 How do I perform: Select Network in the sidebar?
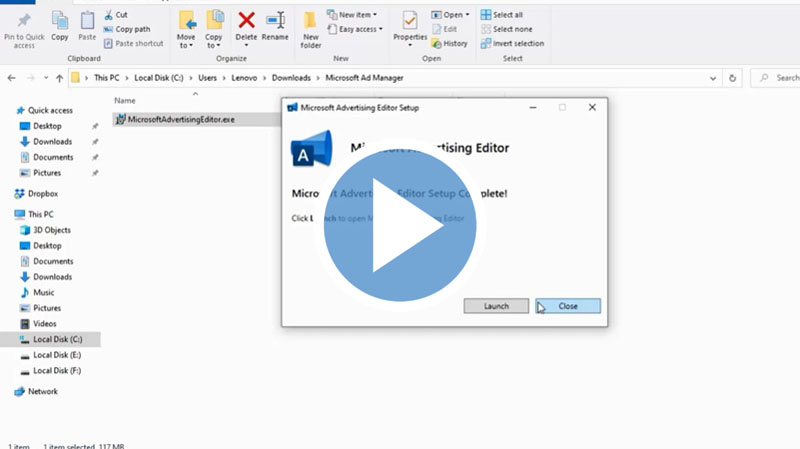[x=36, y=392]
